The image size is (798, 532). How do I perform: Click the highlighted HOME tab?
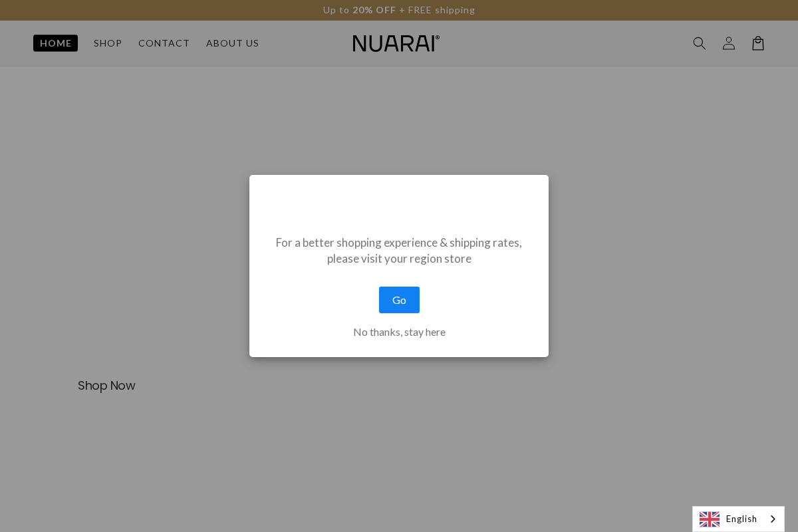(55, 43)
